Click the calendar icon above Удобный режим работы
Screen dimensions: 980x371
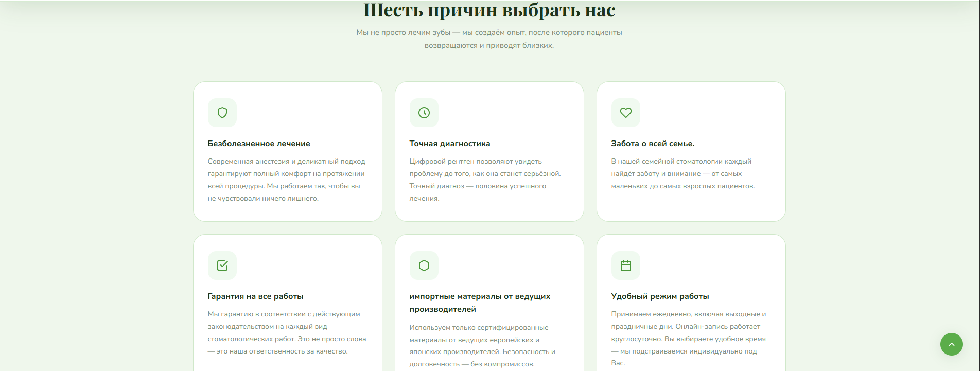click(x=626, y=266)
